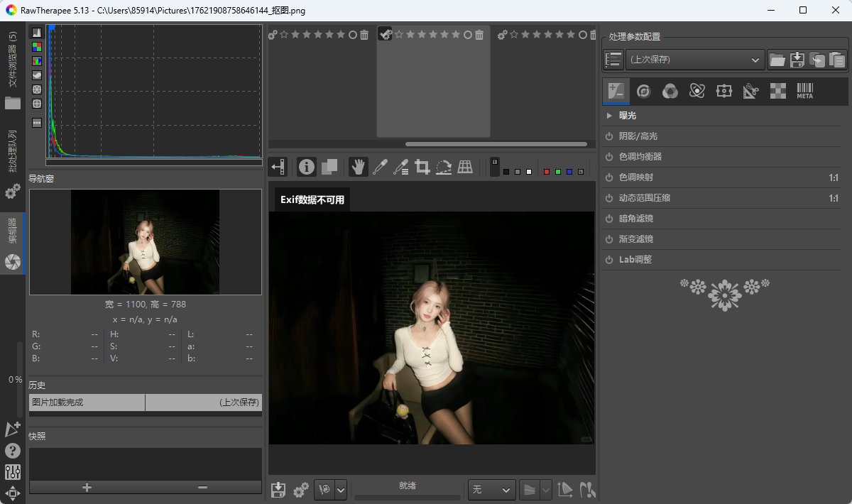Add a new snapshot with plus button
The width and height of the screenshot is (852, 504).
coord(87,487)
